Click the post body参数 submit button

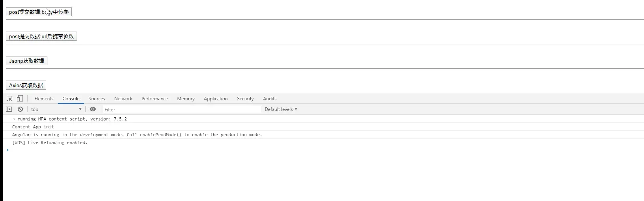click(39, 12)
